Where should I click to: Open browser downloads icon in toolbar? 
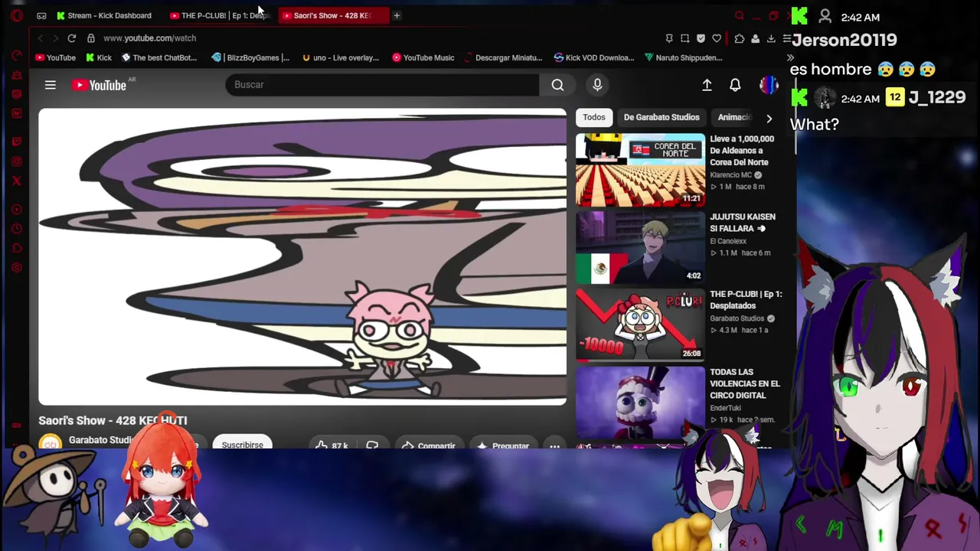tap(771, 38)
